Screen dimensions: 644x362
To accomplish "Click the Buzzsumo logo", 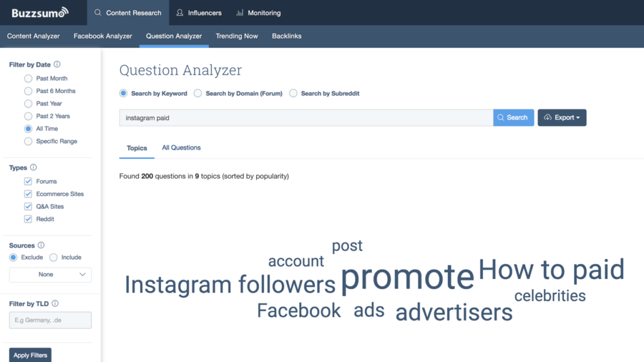I will [40, 13].
